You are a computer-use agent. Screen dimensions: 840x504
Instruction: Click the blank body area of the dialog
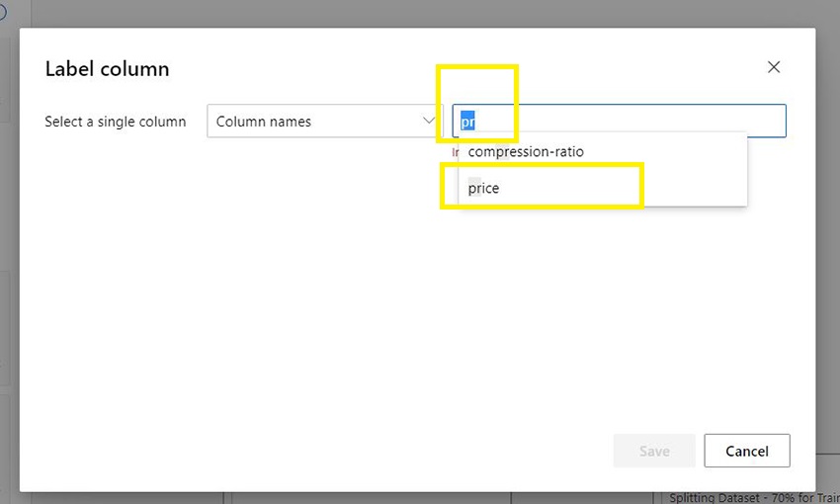(x=296, y=316)
